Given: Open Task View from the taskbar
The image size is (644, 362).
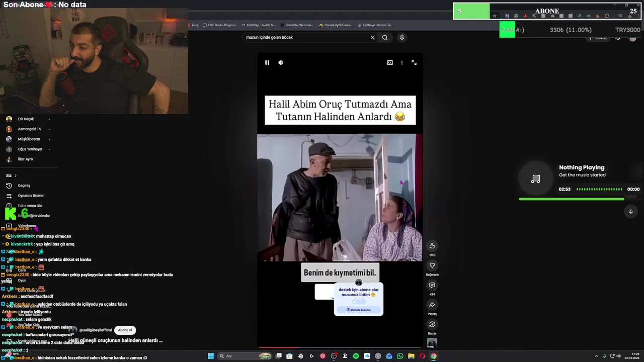Looking at the screenshot, I should click(x=278, y=356).
